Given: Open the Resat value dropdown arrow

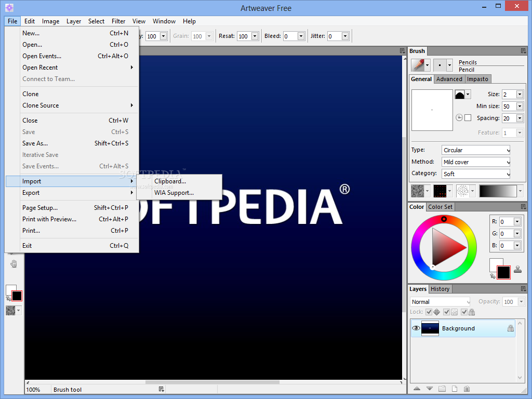Looking at the screenshot, I should pos(255,36).
